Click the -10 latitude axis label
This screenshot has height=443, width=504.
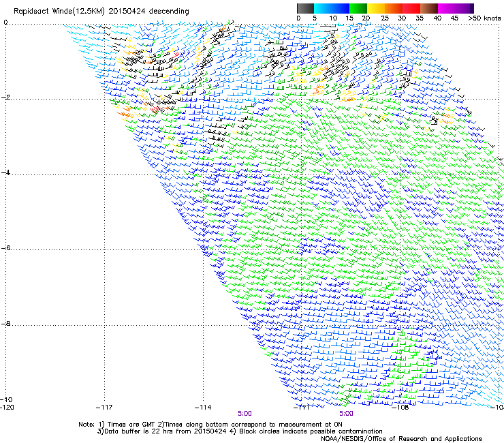pyautogui.click(x=6, y=399)
